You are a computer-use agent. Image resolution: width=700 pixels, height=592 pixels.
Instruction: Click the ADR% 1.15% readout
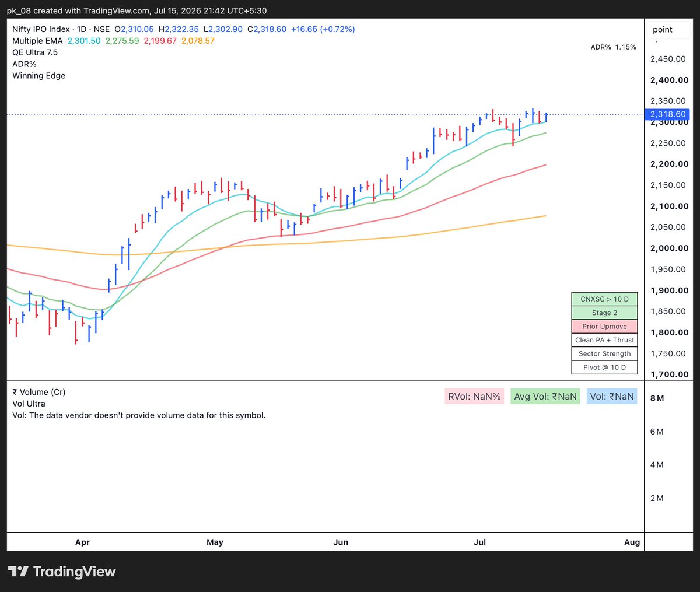coord(614,47)
